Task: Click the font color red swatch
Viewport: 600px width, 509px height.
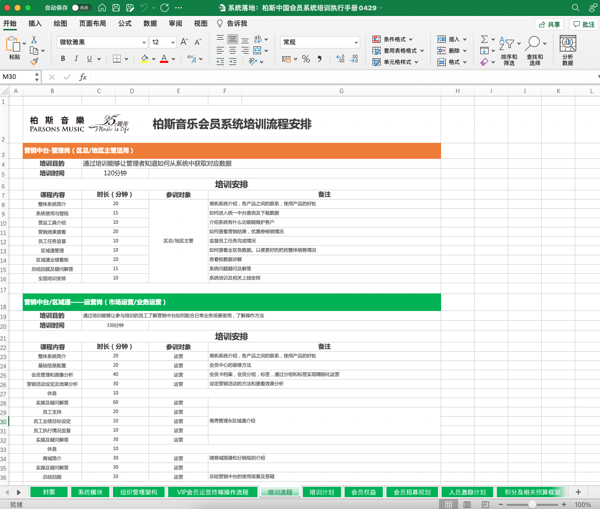Action: pyautogui.click(x=164, y=59)
